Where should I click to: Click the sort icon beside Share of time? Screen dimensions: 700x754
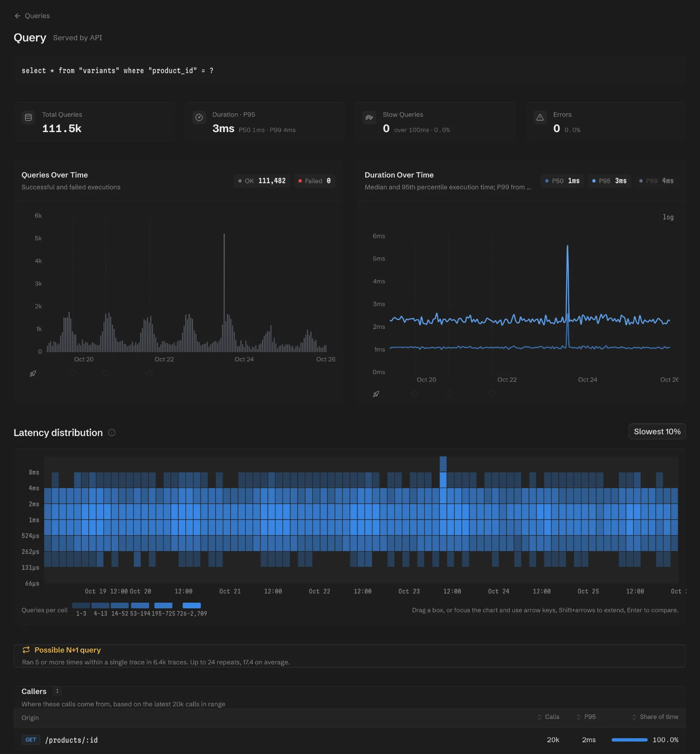coord(634,717)
